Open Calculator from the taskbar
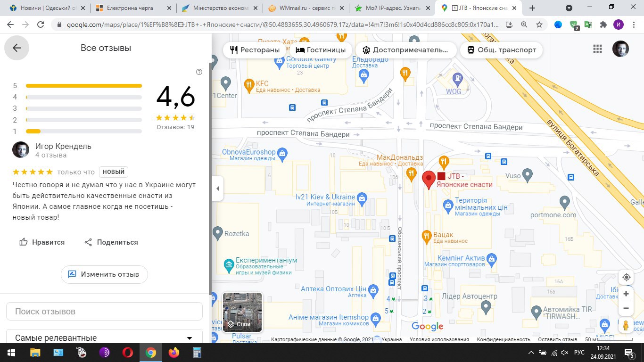Viewport: 644px width, 362px height. [197, 353]
